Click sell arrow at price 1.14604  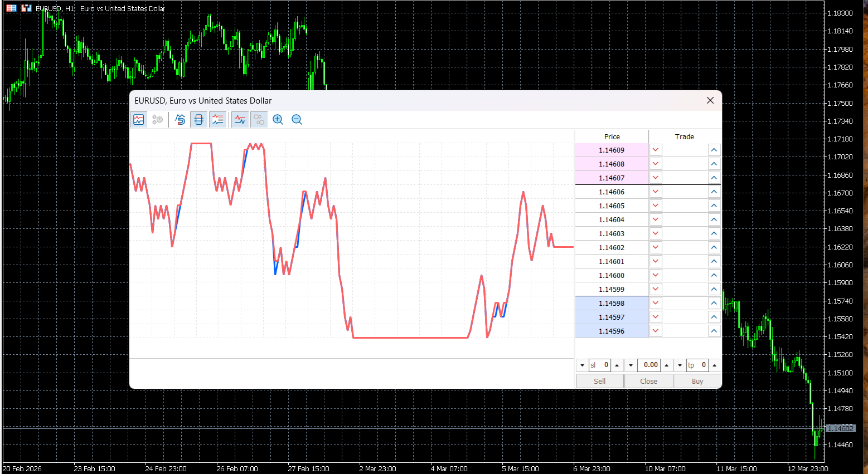point(656,219)
